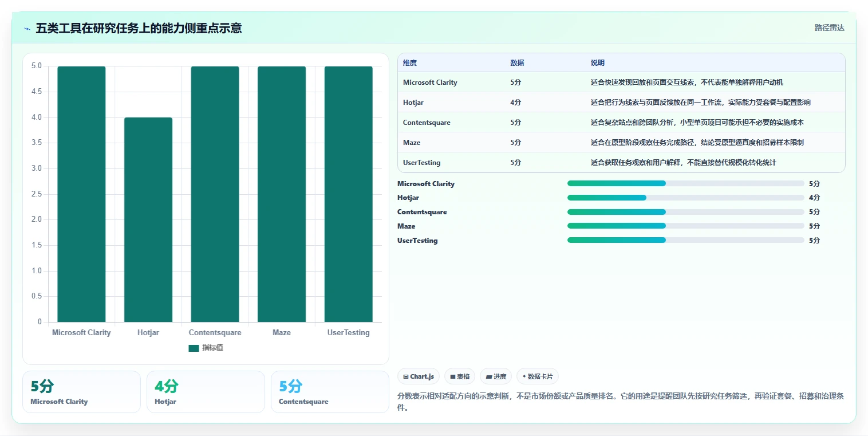Screen dimensions: 868x436
Task: Click the Microsoft Clarity progress bar
Action: (686, 183)
